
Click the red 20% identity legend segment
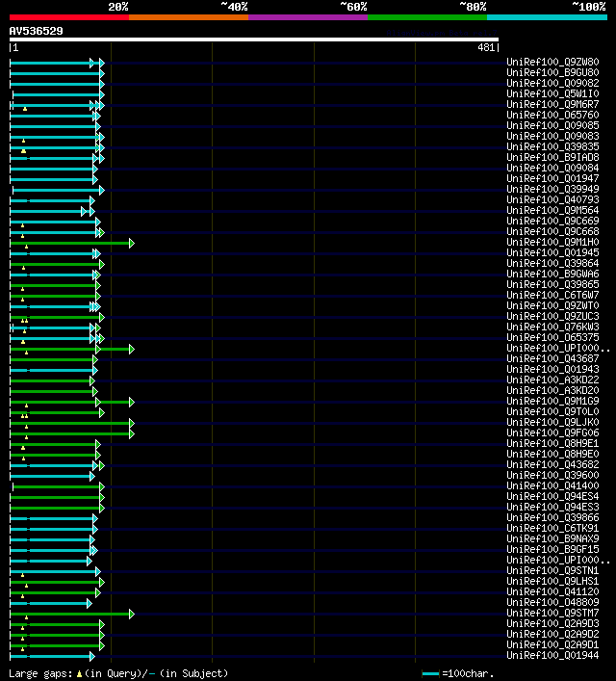(69, 17)
